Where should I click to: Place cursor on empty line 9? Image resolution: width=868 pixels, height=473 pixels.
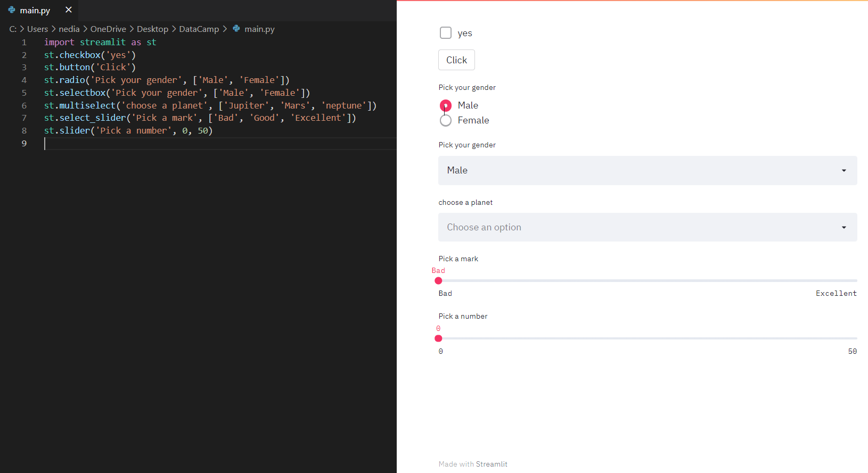click(x=220, y=143)
